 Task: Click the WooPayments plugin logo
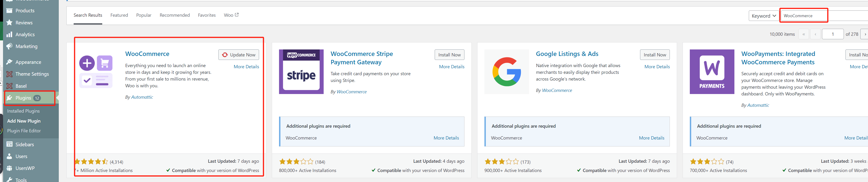pos(712,72)
